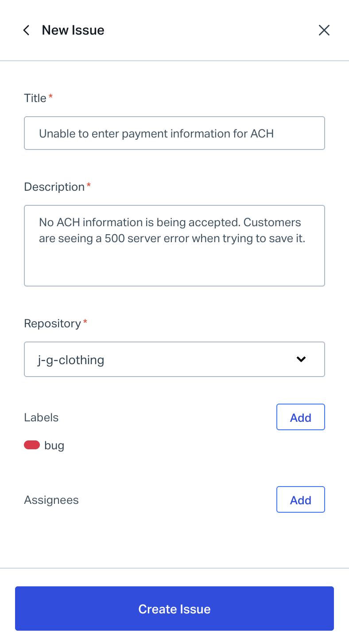Click the Description field label

[54, 187]
